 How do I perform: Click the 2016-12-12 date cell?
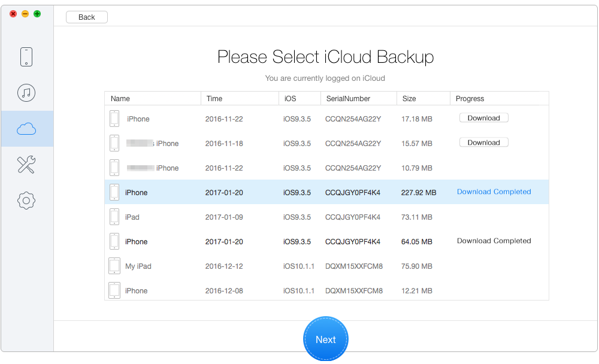click(x=224, y=266)
